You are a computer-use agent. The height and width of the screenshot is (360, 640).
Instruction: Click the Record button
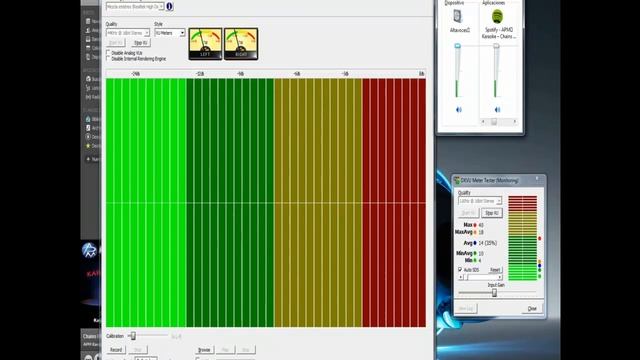tap(116, 350)
